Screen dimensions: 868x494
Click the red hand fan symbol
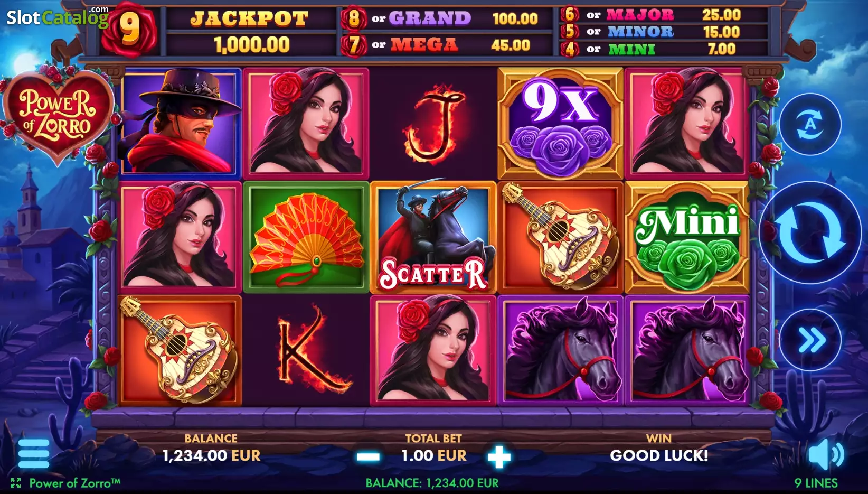tap(306, 237)
